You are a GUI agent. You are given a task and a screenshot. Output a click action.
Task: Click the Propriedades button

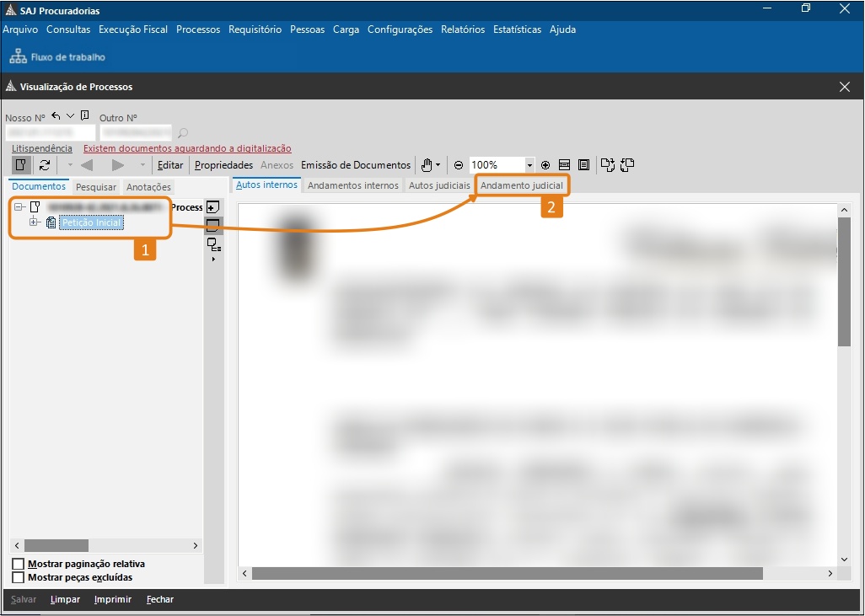pos(223,165)
